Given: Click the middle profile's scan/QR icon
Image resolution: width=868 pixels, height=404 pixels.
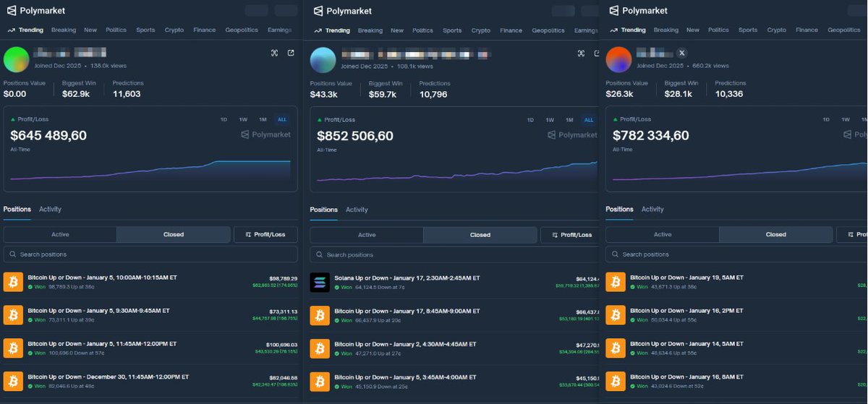Looking at the screenshot, I should pos(581,53).
